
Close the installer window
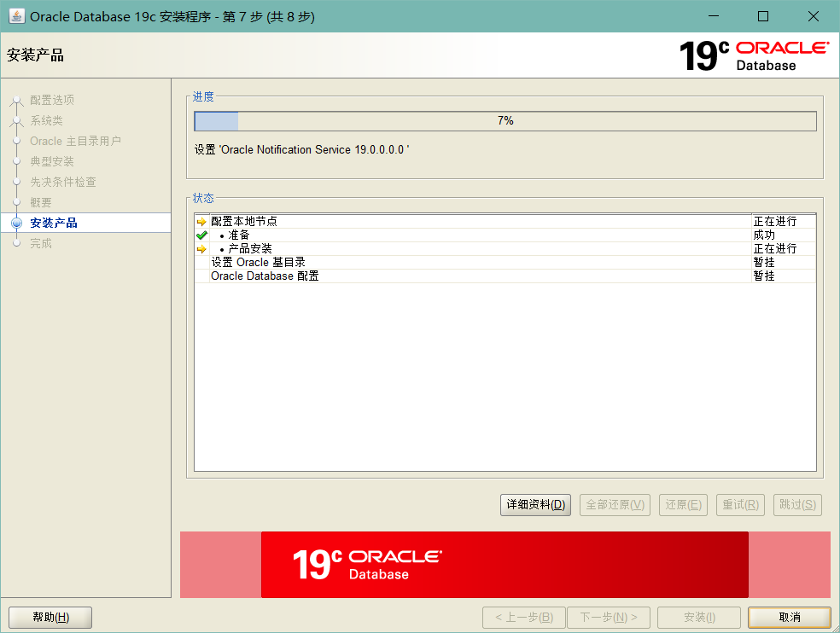click(814, 16)
